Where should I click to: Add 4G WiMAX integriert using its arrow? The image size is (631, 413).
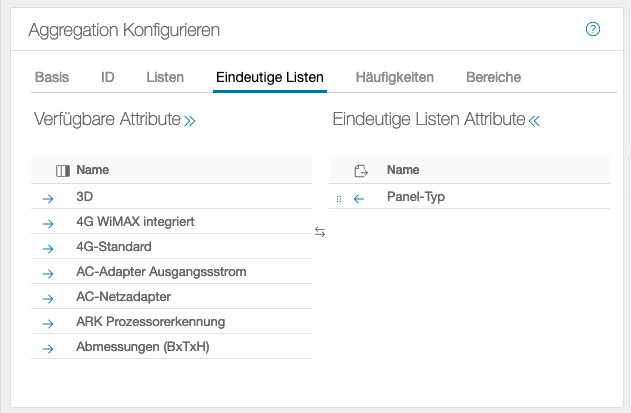pos(48,223)
